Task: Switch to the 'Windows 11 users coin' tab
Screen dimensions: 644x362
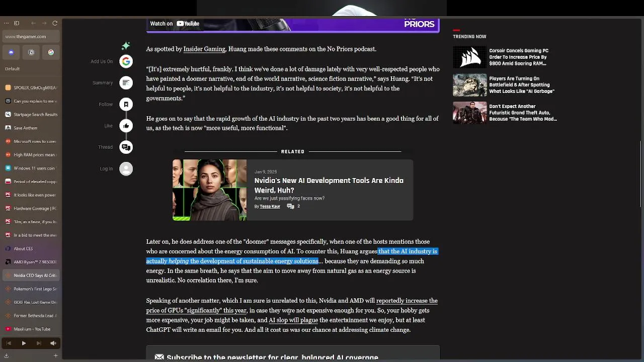Action: (31, 168)
